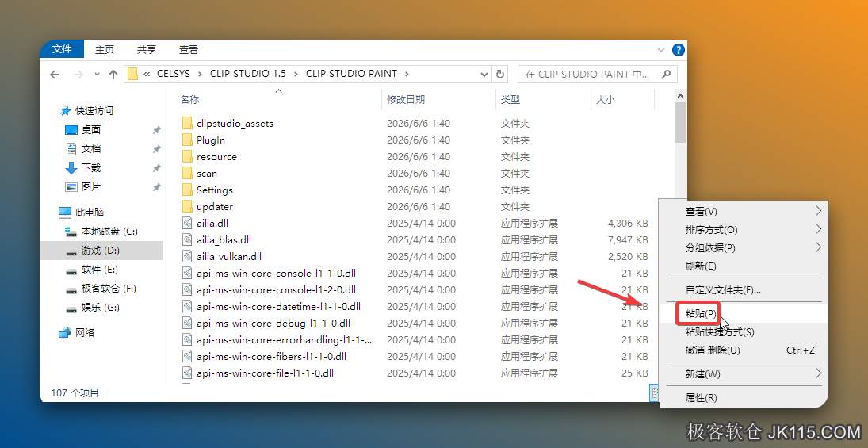This screenshot has height=448, width=868.
Task: Select the ailia_vulkan.dll file icon
Action: [187, 256]
